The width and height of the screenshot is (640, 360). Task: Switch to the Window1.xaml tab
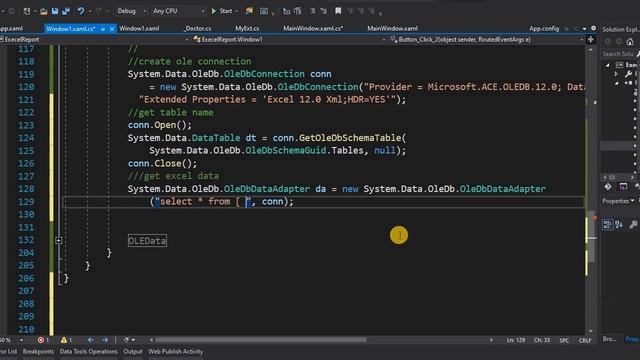coord(139,29)
